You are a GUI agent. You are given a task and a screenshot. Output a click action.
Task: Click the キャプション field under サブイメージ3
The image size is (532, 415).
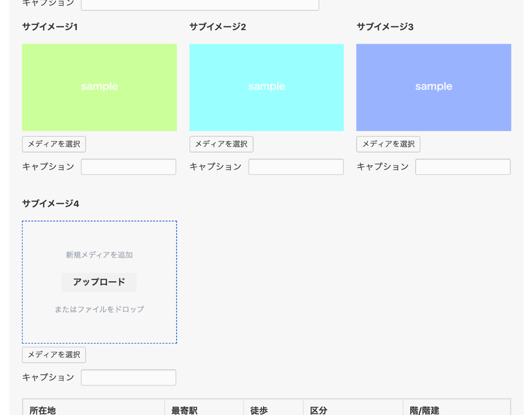[x=463, y=167]
